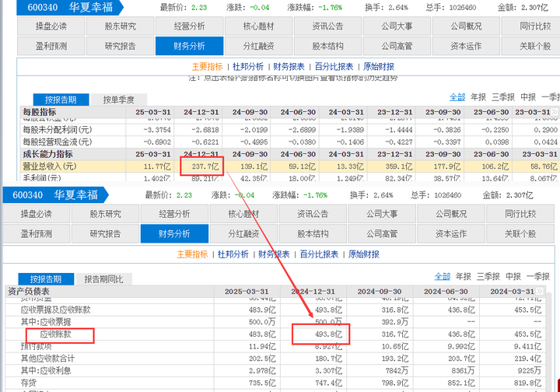Open 资本运作 tab in lower screenshot

tap(451, 234)
